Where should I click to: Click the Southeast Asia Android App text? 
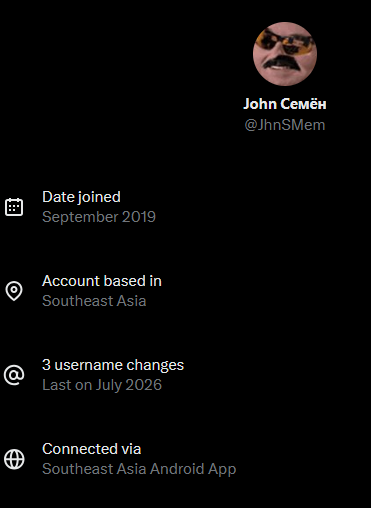pos(139,469)
